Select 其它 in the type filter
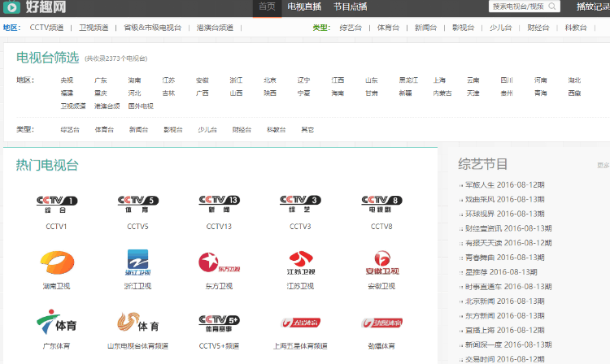Viewport: 610px width, 364px height. [307, 130]
